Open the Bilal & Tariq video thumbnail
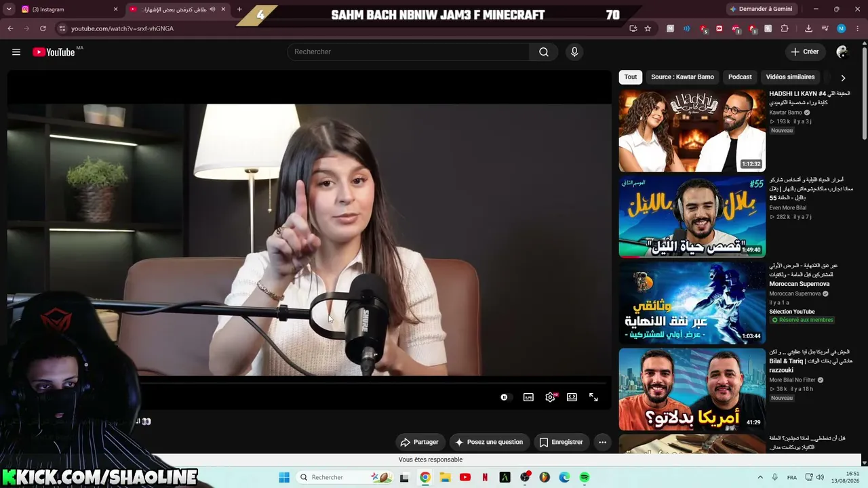Screen dimensions: 868x488 click(x=692, y=389)
